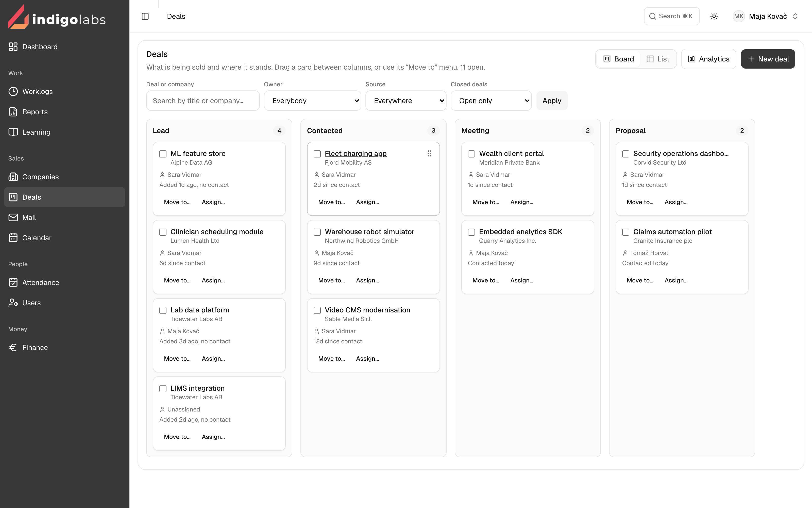This screenshot has height=508, width=812.
Task: Select the LIMS integration checkbox
Action: [x=163, y=389]
